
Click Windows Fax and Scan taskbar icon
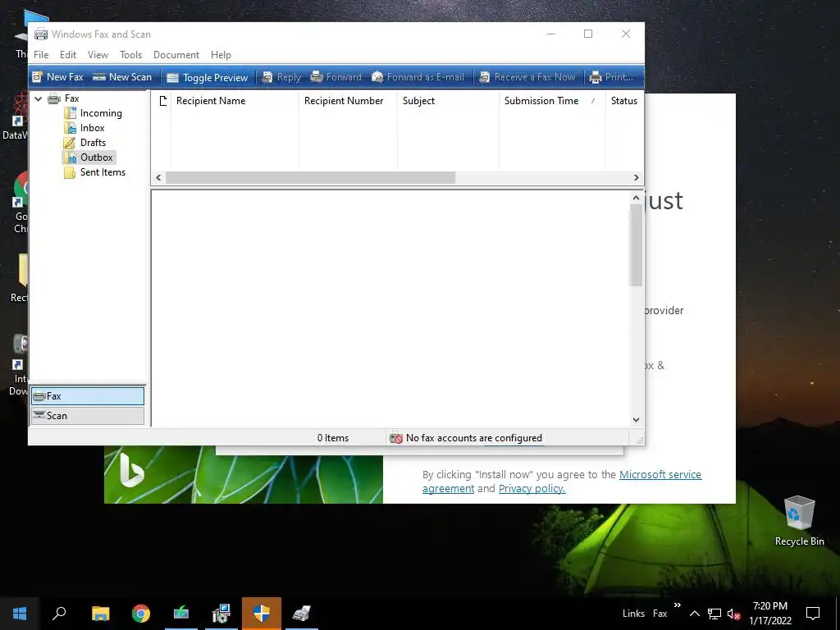point(302,614)
